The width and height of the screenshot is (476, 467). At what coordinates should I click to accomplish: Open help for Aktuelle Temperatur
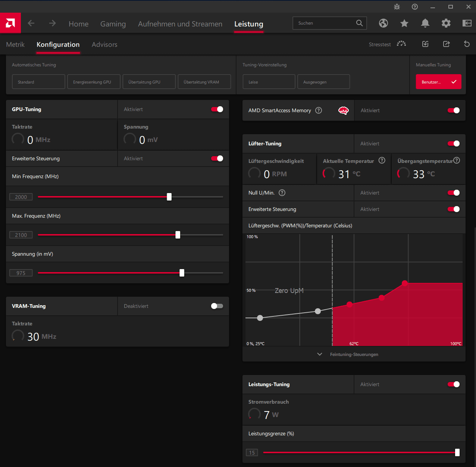pyautogui.click(x=382, y=160)
